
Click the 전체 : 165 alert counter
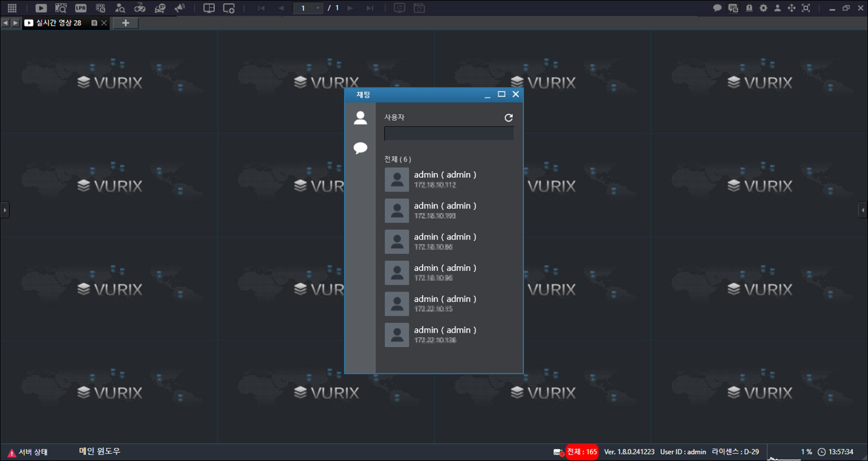[582, 452]
